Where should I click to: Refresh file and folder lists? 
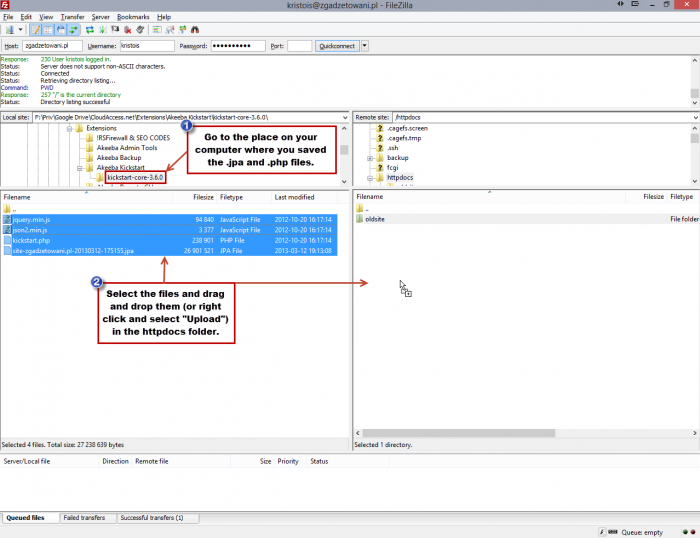pyautogui.click(x=90, y=30)
